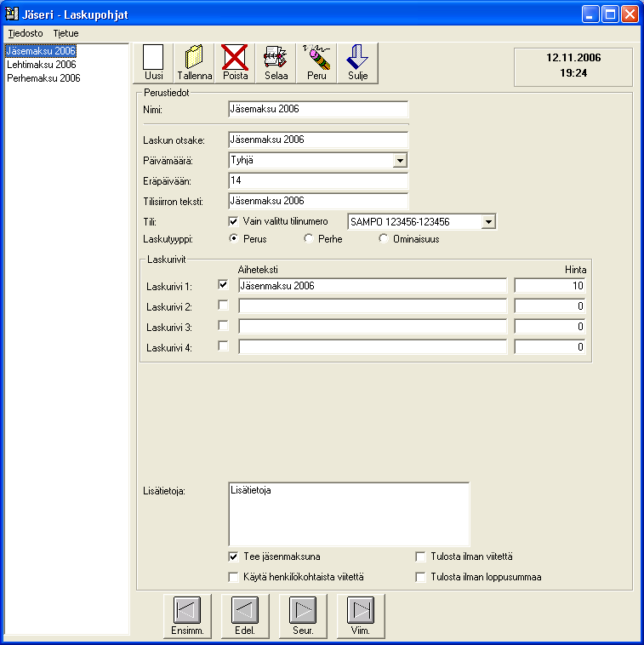Go to first record with Ensimm.
644x645 pixels.
[187, 616]
